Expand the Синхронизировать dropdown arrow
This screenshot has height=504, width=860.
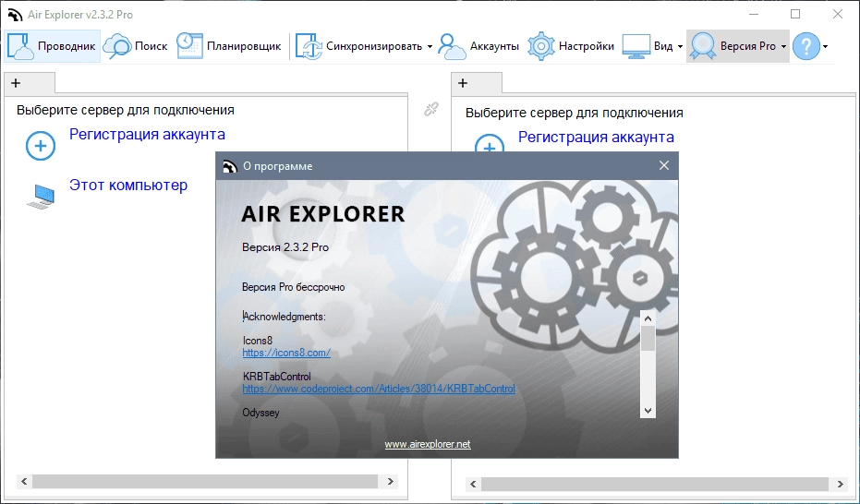(x=430, y=46)
